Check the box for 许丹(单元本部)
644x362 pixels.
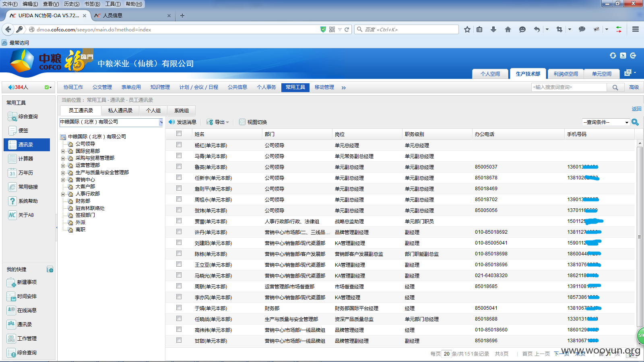tap(179, 232)
